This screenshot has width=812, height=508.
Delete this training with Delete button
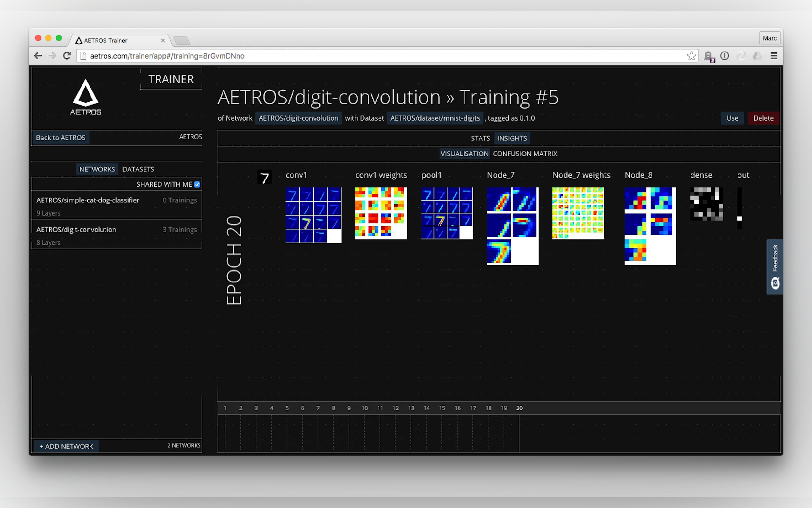tap(763, 118)
